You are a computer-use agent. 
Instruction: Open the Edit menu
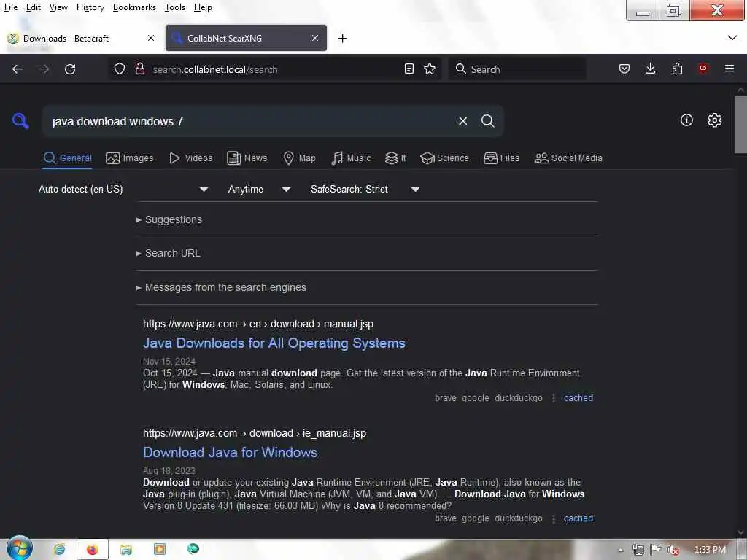coord(34,7)
